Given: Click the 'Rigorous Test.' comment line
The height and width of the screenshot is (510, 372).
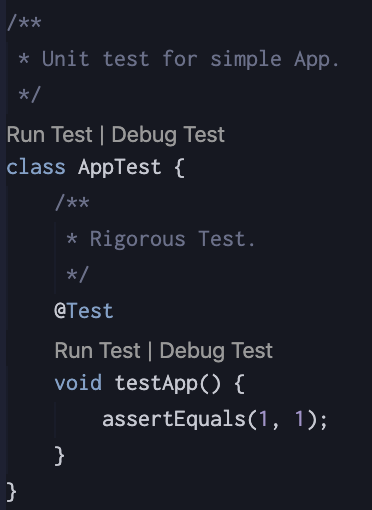Looking at the screenshot, I should [x=172, y=239].
